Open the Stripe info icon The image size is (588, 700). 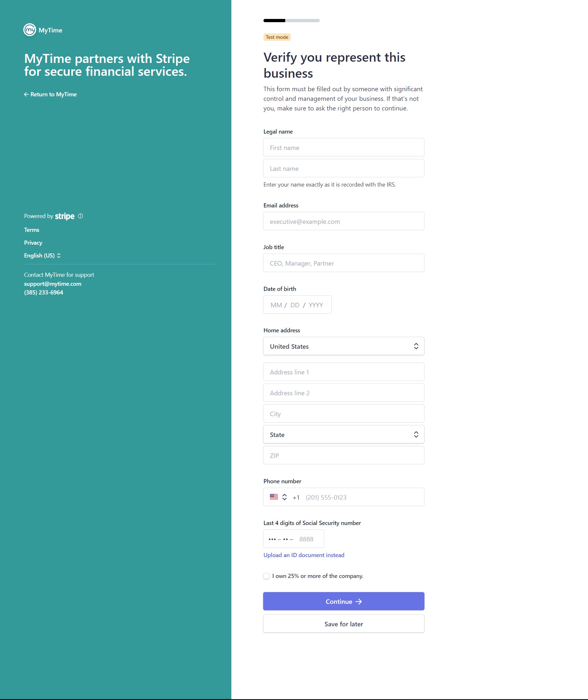[x=80, y=216]
